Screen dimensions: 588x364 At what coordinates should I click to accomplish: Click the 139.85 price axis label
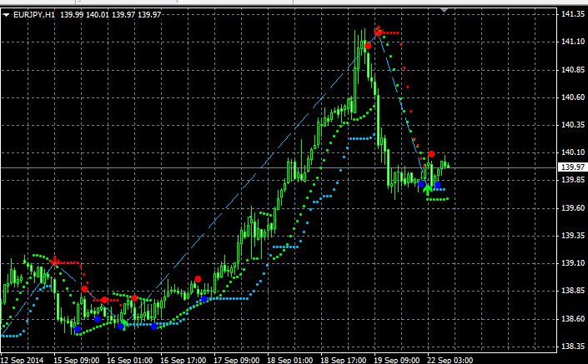(573, 180)
